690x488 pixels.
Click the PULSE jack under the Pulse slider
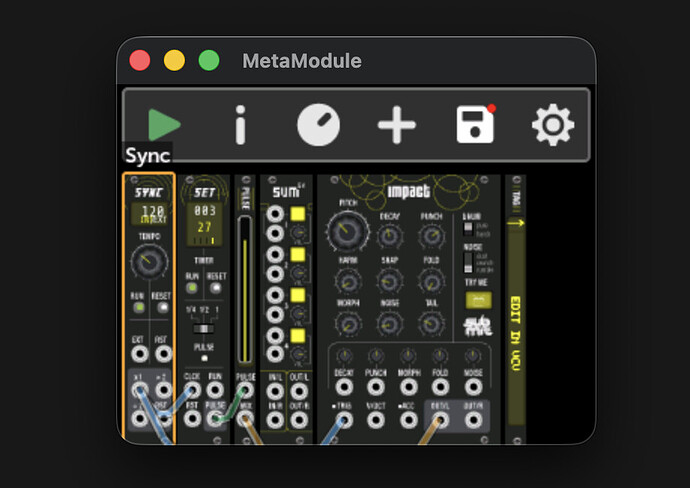[245, 390]
